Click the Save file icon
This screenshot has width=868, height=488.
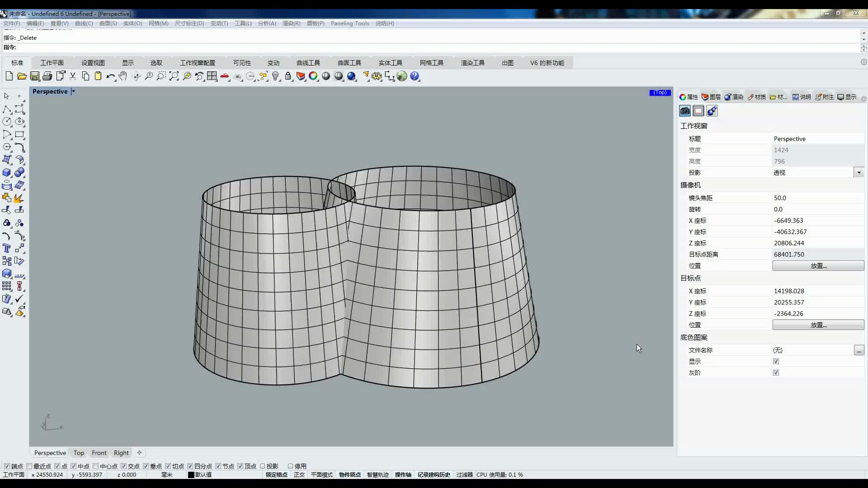[35, 76]
